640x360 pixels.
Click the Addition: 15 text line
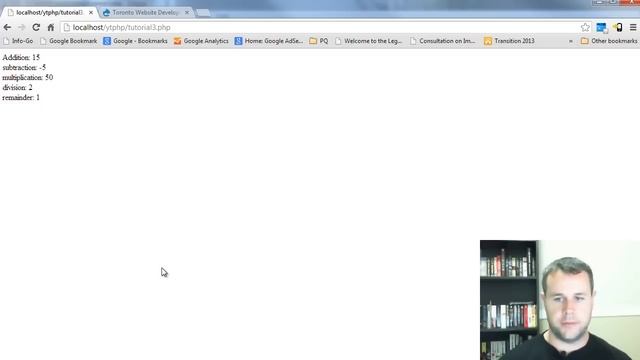point(21,58)
